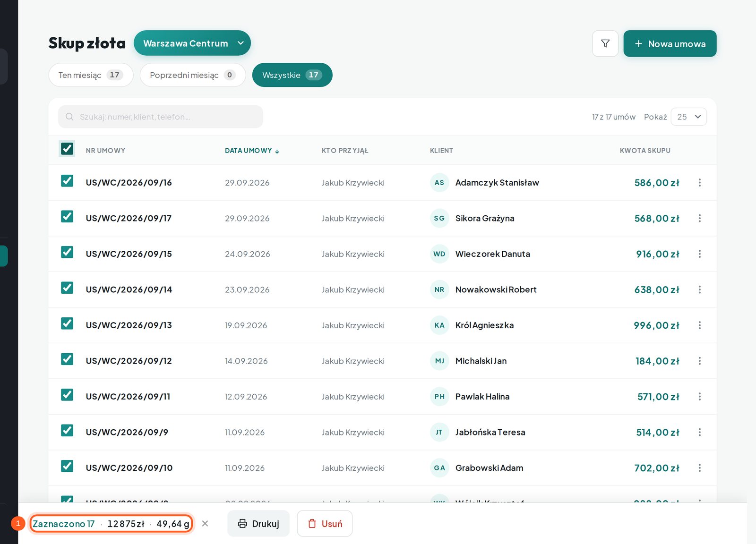Screen dimensions: 756x544
Task: Click the Nowa umowa button
Action: 670,43
